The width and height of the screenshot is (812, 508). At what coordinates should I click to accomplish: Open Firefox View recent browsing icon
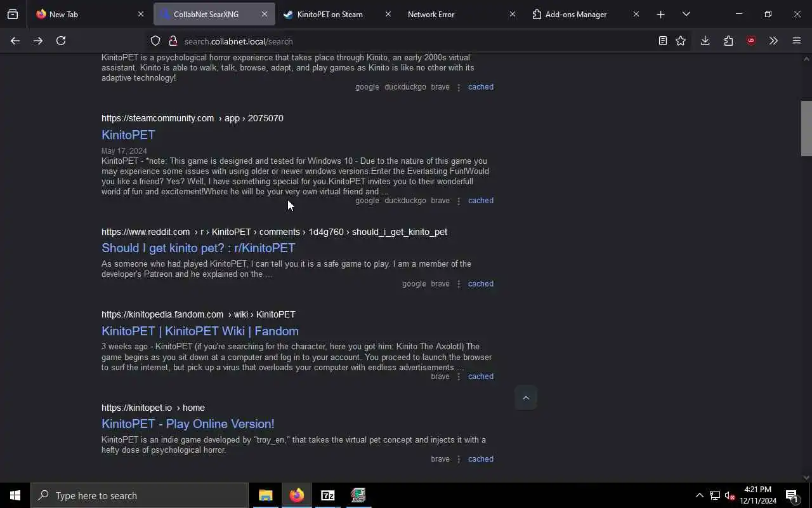13,14
